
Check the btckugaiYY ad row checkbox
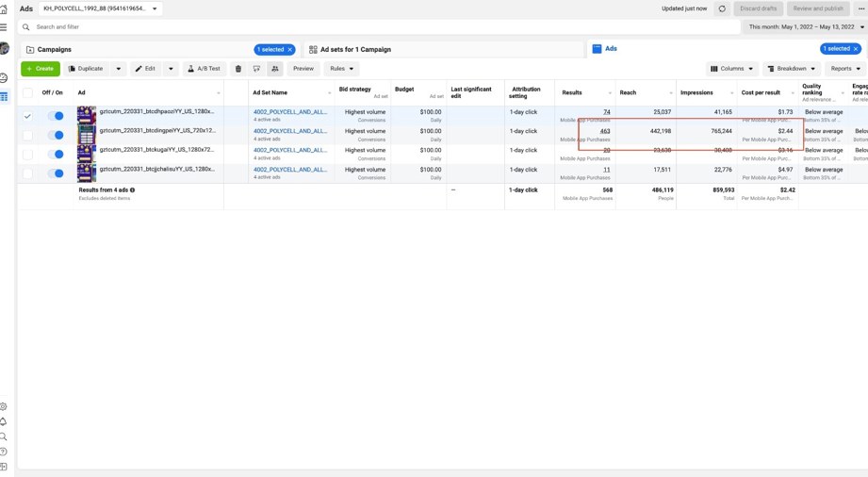pyautogui.click(x=27, y=154)
